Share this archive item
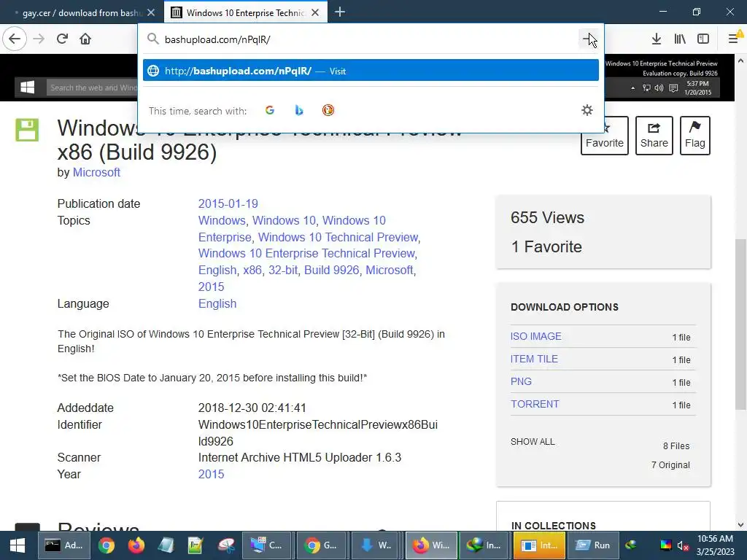 (x=654, y=136)
